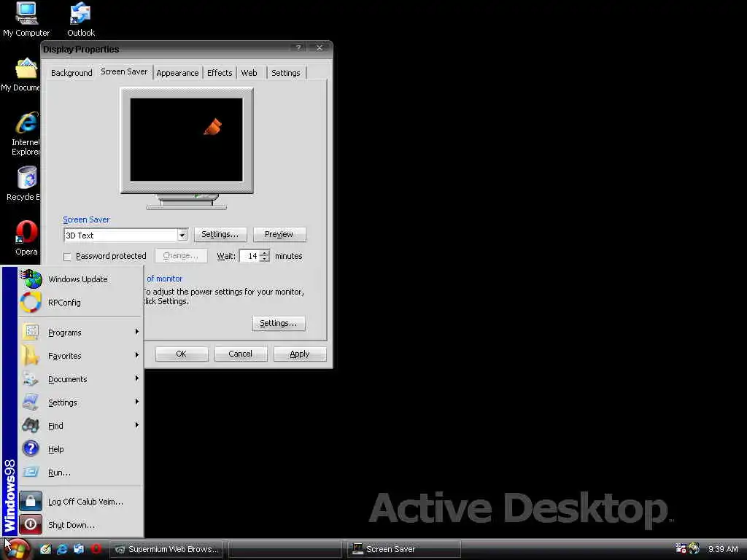Screen dimensions: 747x560
Task: Click the Start button on the taskbar
Action: coord(18,550)
